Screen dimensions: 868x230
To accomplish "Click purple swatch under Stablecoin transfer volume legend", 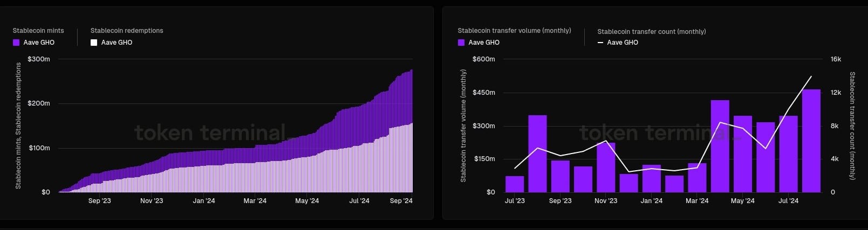I will (461, 43).
